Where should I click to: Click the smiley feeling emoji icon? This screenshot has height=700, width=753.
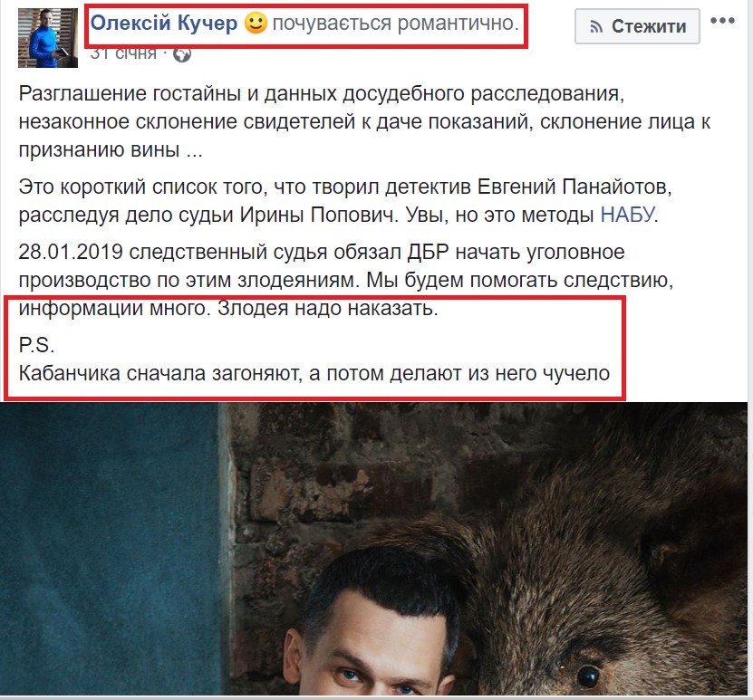click(x=256, y=23)
